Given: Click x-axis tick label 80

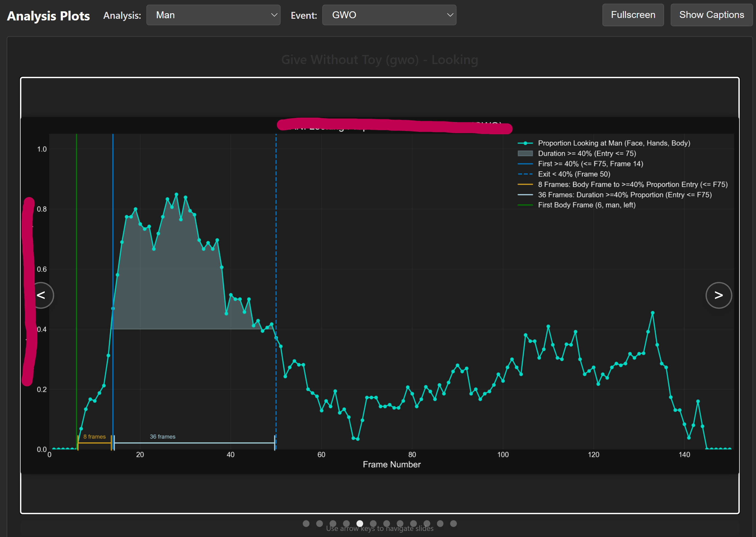Looking at the screenshot, I should click(412, 455).
